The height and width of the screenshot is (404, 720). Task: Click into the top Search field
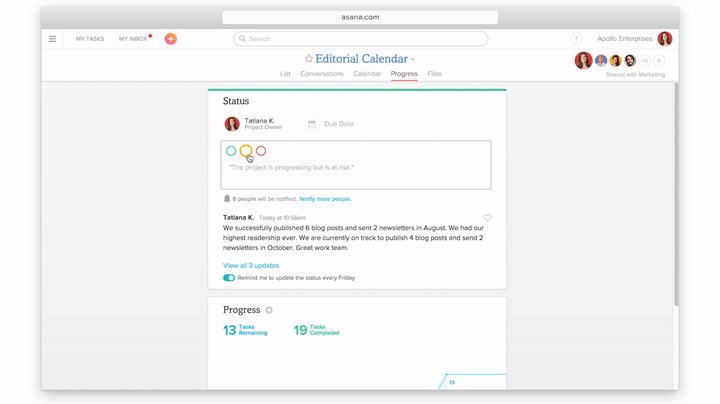tap(360, 39)
